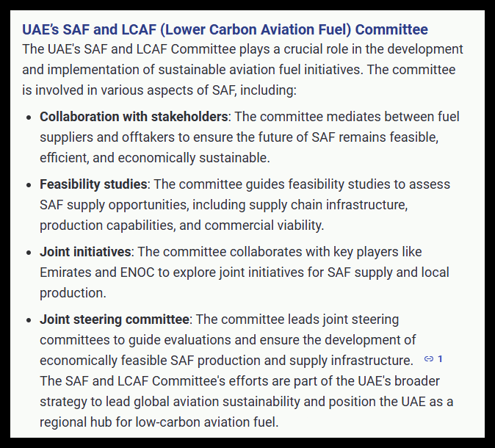This screenshot has height=448, width=495.
Task: Click the bullet point before 'Collaboration with stakeholders'
Action: pyautogui.click(x=28, y=118)
